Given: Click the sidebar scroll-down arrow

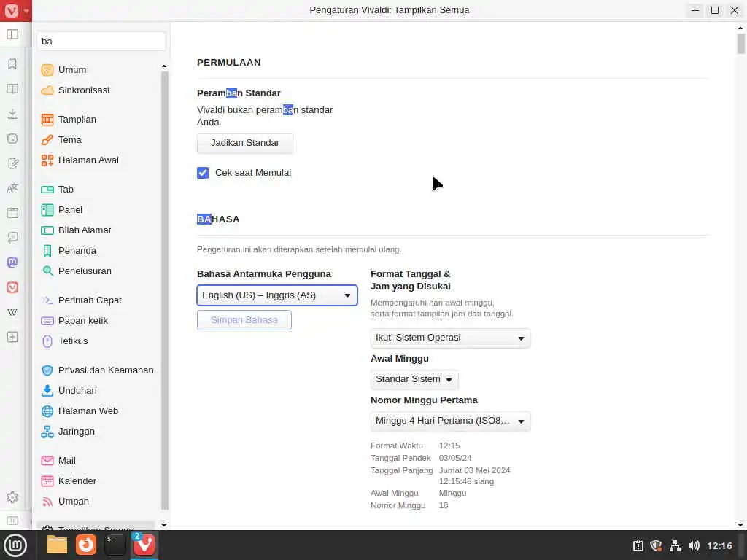Looking at the screenshot, I should [164, 525].
